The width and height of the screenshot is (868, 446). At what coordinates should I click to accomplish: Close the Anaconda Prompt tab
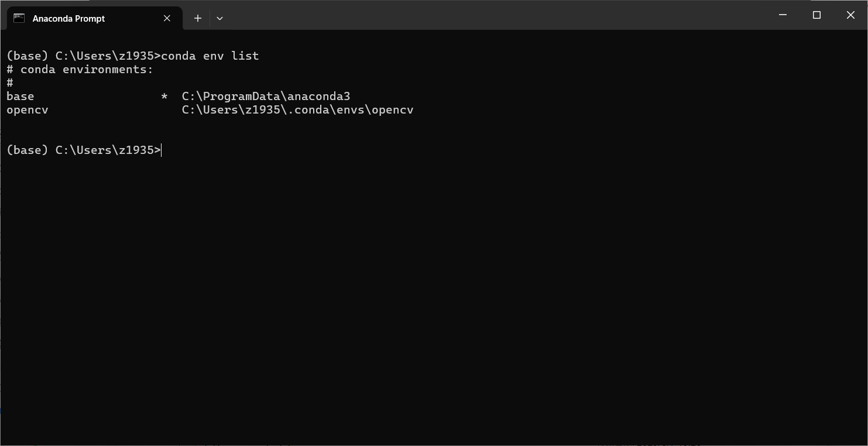pos(166,18)
